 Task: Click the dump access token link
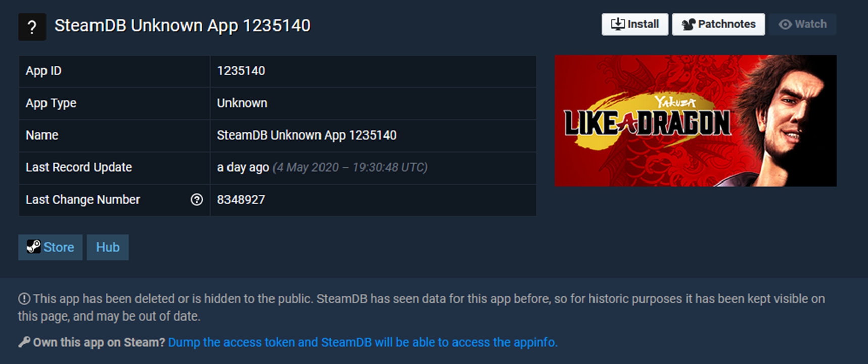pyautogui.click(x=362, y=342)
